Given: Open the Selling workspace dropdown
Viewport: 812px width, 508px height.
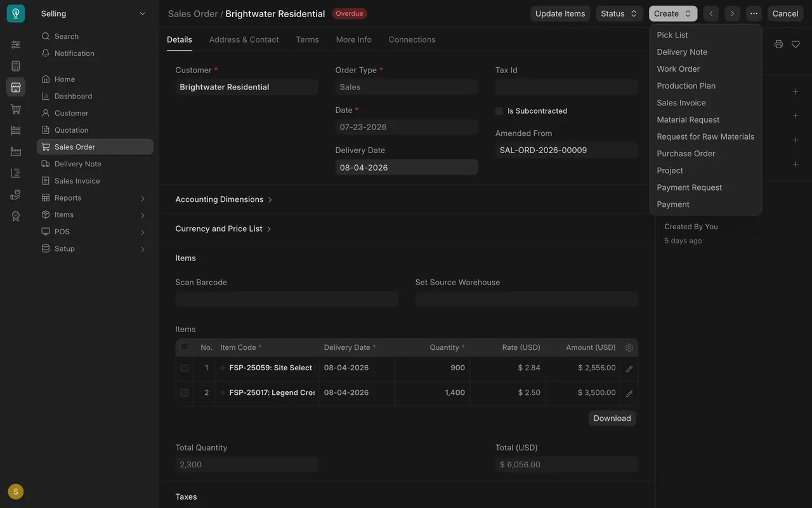Looking at the screenshot, I should click(93, 13).
